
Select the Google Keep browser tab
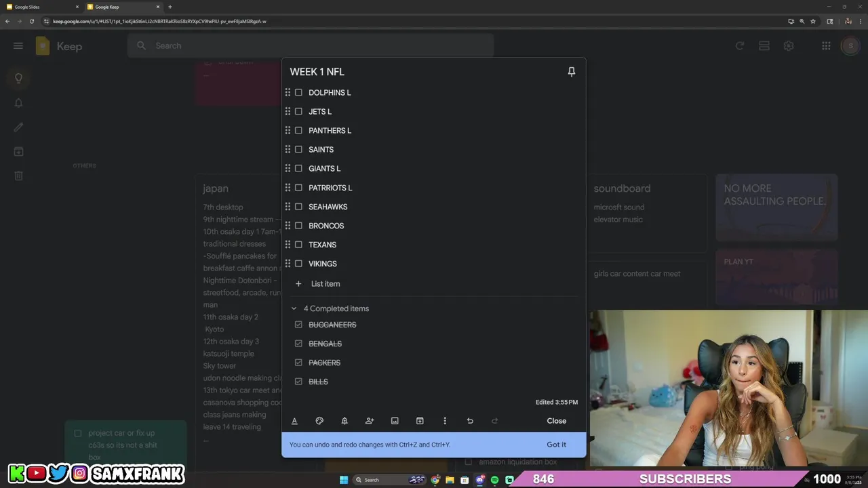(123, 7)
